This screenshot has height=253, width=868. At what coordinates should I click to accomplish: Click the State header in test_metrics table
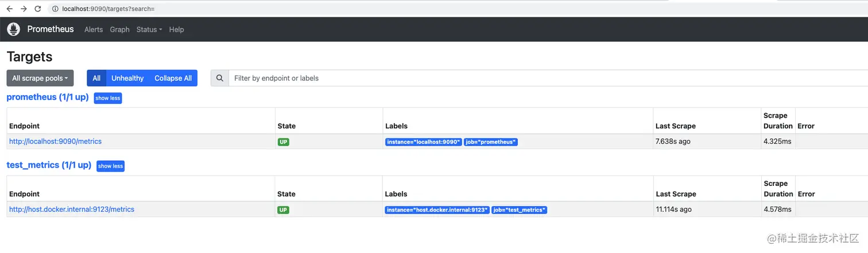pos(286,194)
